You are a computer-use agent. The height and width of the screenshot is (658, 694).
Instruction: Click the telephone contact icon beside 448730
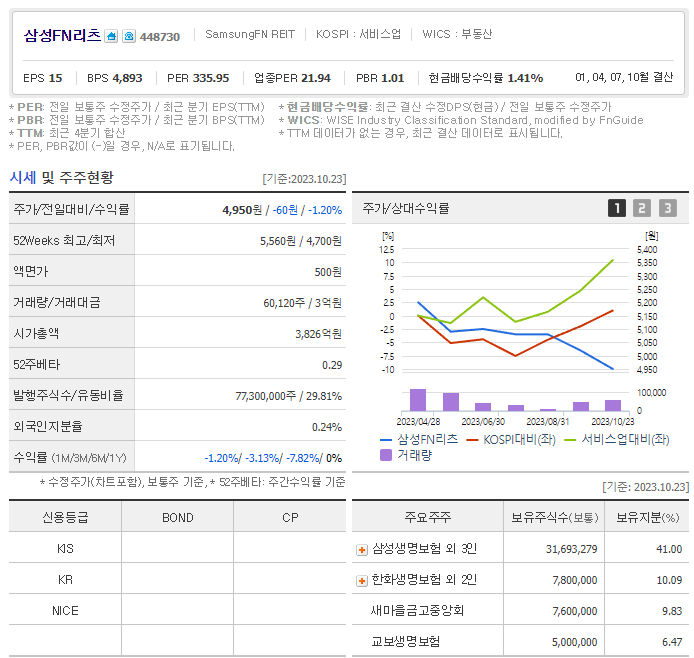(129, 36)
